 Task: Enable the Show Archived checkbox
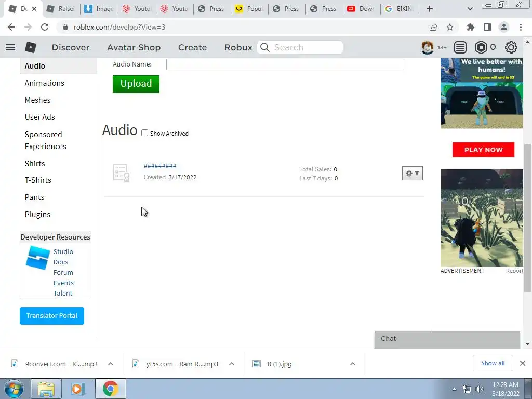145,133
